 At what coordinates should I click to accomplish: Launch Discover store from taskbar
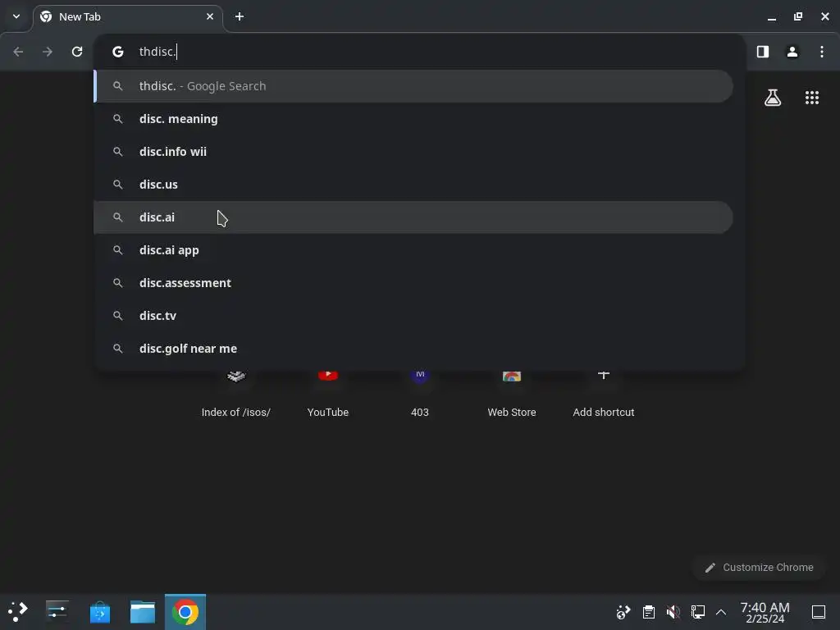click(x=99, y=611)
